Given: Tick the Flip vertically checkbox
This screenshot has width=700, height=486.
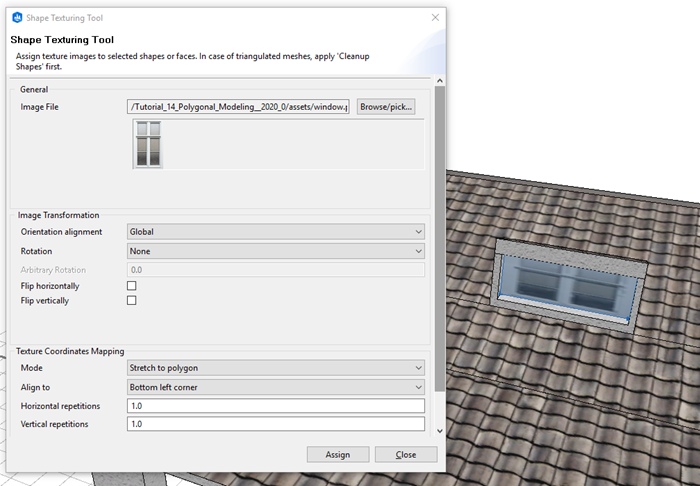Looking at the screenshot, I should (x=132, y=301).
